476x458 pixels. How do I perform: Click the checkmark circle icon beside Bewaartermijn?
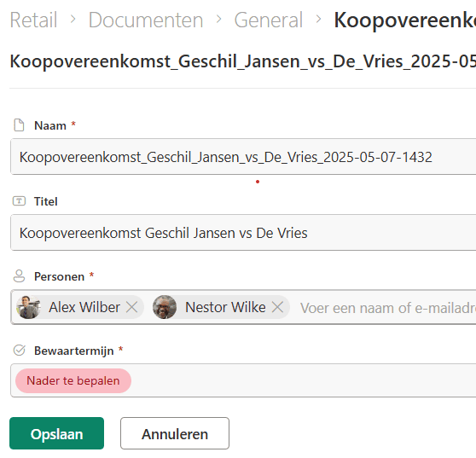point(19,351)
